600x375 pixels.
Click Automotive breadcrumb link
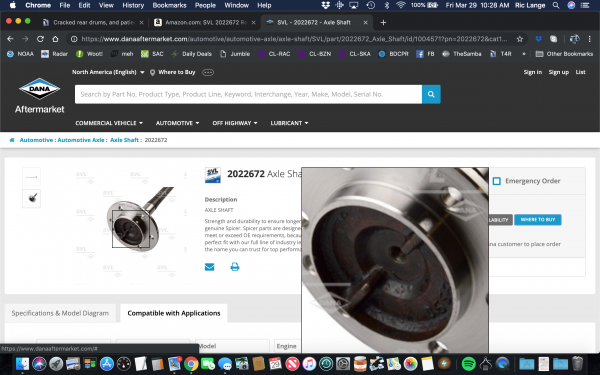(x=36, y=140)
